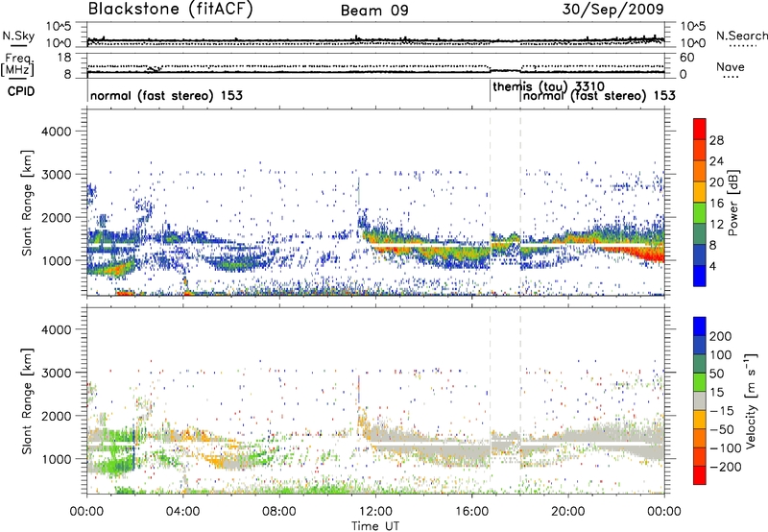
Task: Select the "Freq. [MHz]" axis label
Action: click(x=17, y=64)
